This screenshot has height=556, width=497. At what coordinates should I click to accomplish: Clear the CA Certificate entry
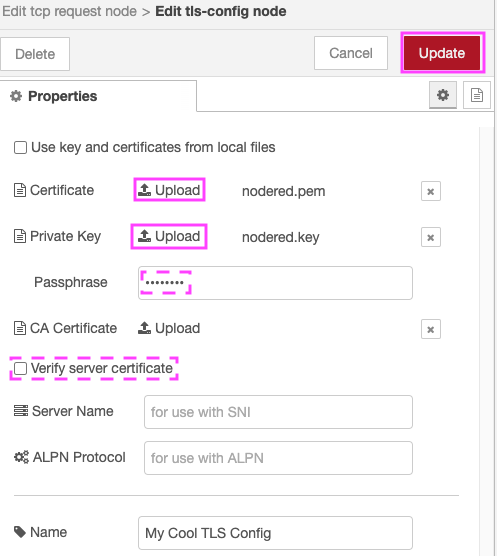click(431, 329)
